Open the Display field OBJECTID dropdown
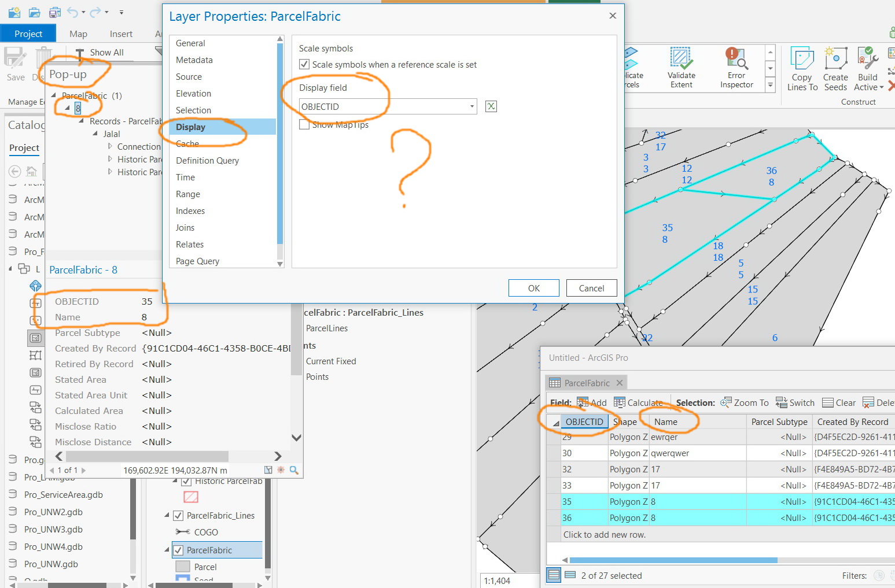 pyautogui.click(x=472, y=106)
